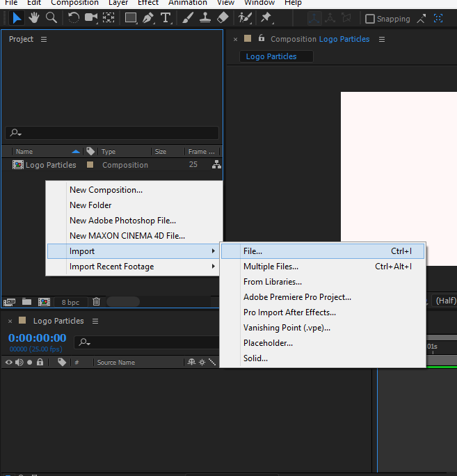
Task: Select the Rotation tool in toolbar
Action: 73,18
